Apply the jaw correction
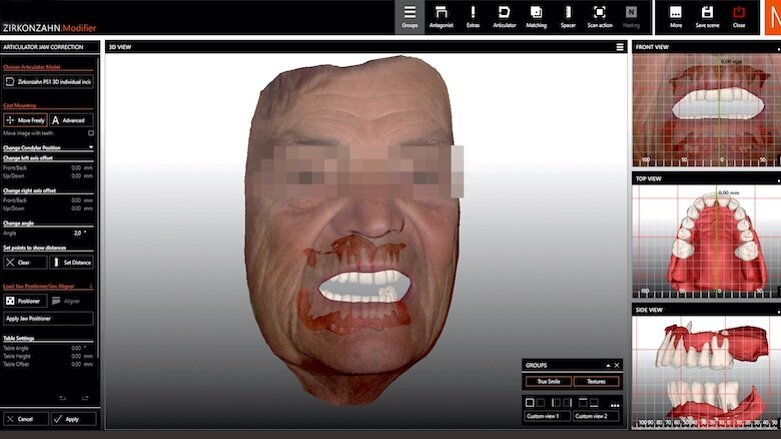 click(73, 419)
